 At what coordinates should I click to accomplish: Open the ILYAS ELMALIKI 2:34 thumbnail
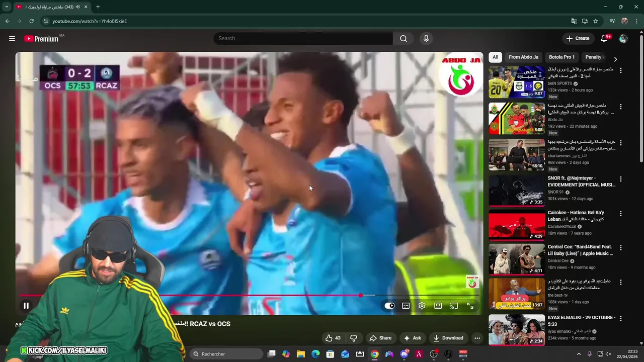tap(517, 329)
